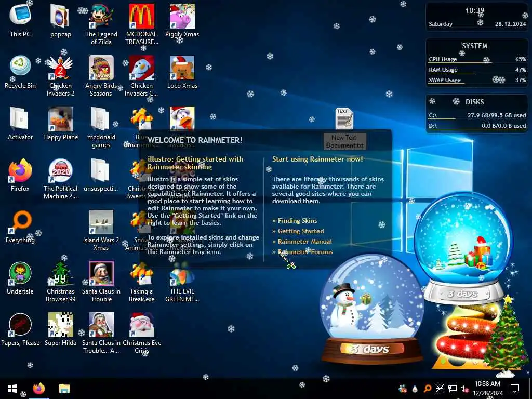Select Island Wars 2 Xmas icon
532x399 pixels.
101,230
